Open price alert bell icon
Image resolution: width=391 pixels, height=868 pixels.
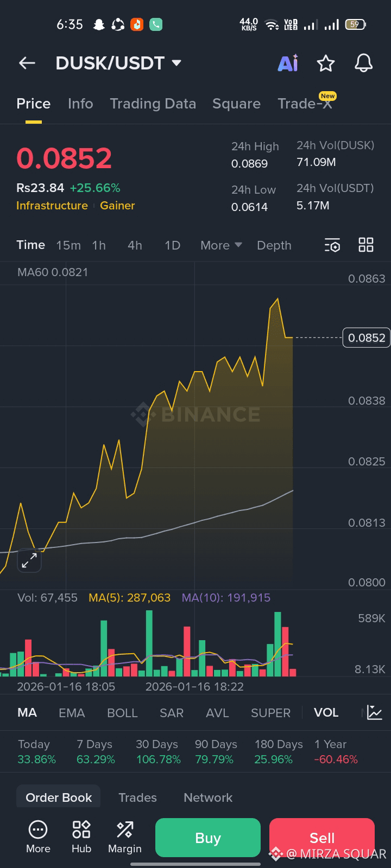point(364,63)
